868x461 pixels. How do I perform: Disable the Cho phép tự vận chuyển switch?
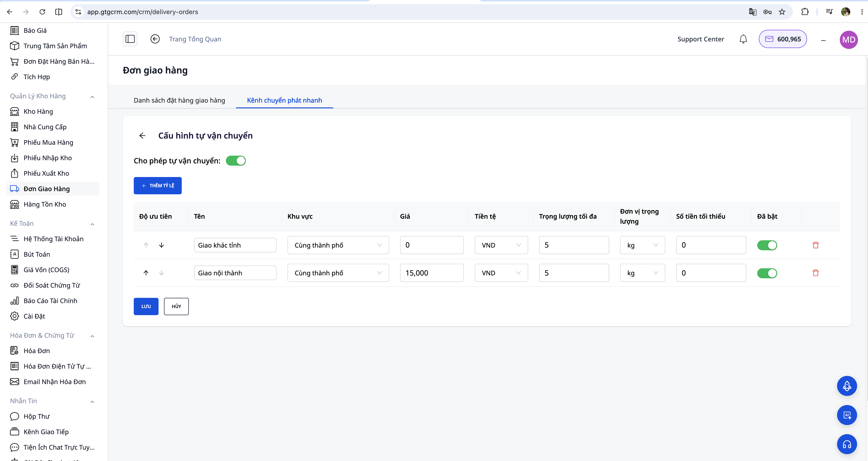click(x=235, y=161)
